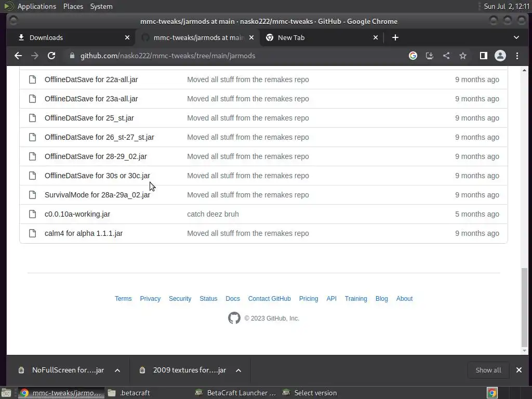Click Show all downloads button
532x399 pixels.
coord(488,370)
